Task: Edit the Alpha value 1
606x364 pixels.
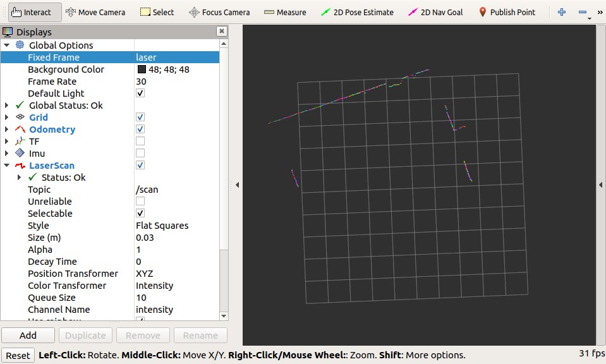Action: click(177, 249)
